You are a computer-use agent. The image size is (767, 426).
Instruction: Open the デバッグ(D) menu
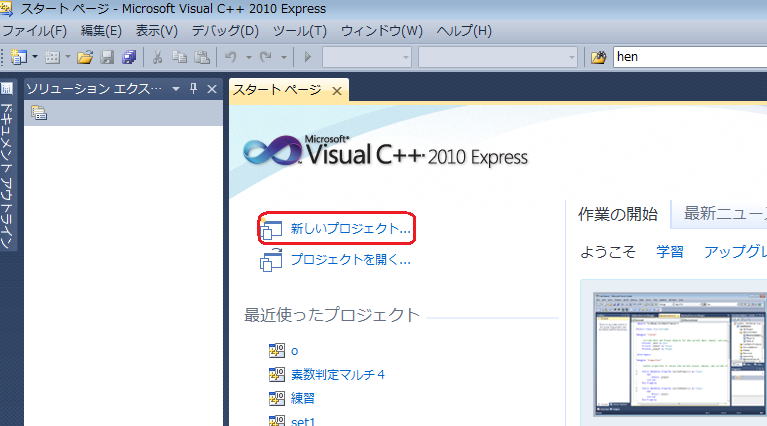click(x=225, y=31)
